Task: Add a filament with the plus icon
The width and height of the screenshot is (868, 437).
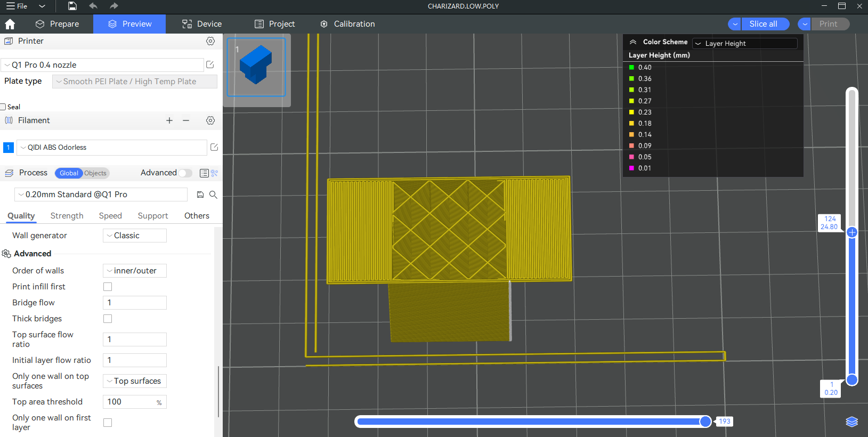Action: tap(169, 120)
